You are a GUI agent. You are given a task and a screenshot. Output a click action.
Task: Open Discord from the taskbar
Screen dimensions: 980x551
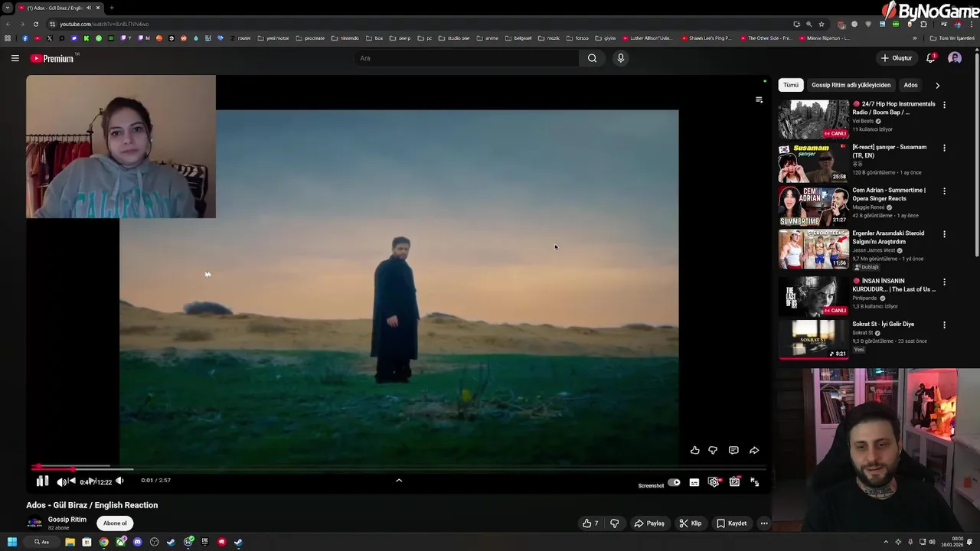coord(137,542)
